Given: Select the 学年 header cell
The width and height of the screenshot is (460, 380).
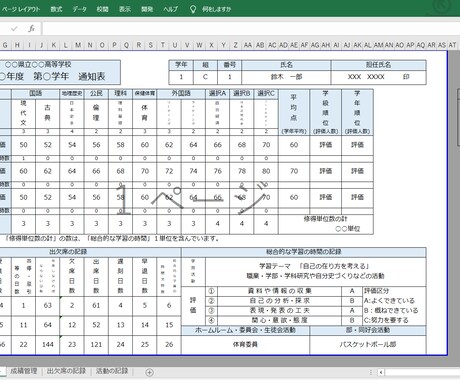Looking at the screenshot, I should (181, 65).
